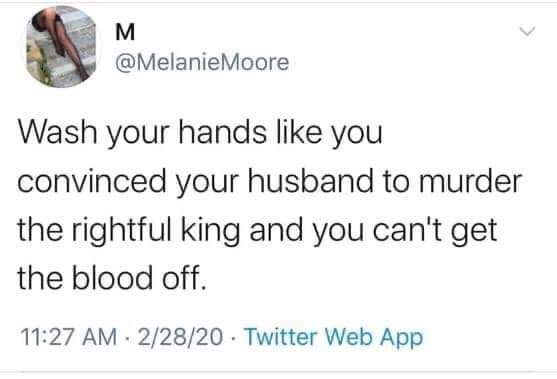This screenshot has width=557, height=379.
Task: Open the tweet options chevron menu
Action: coord(527,32)
